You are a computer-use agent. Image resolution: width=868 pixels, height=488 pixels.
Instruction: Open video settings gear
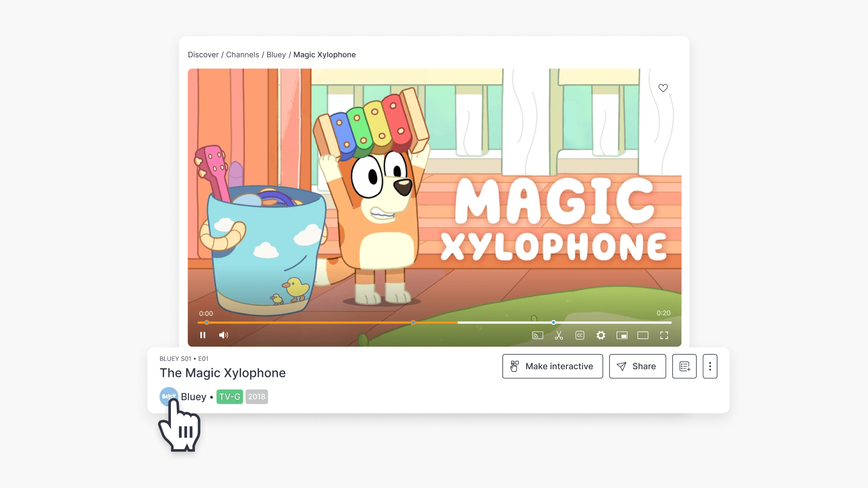[601, 335]
